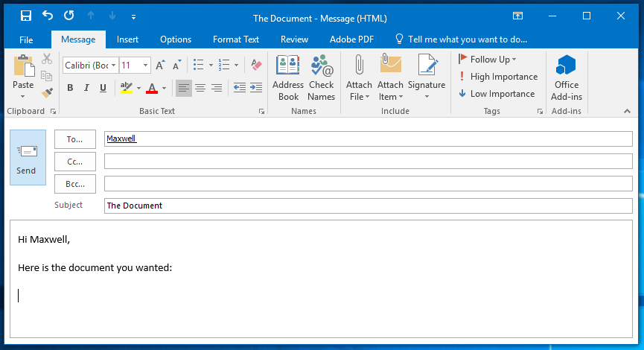This screenshot has height=350, width=644.
Task: Click the Cc... button
Action: coord(75,162)
